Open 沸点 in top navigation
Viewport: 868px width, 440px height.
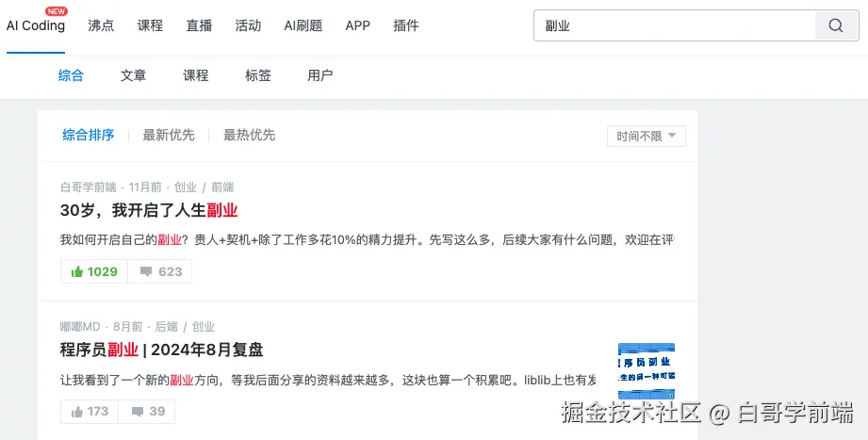(x=101, y=25)
